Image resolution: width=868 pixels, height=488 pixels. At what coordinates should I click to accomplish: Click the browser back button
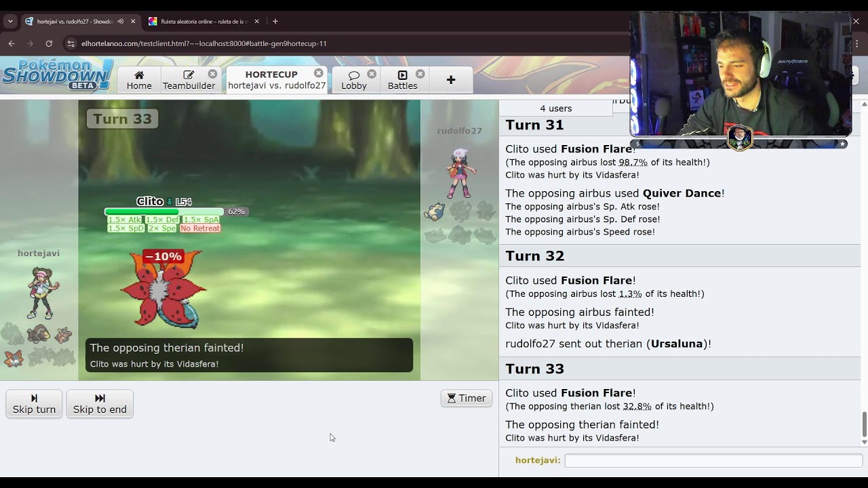pyautogui.click(x=12, y=43)
